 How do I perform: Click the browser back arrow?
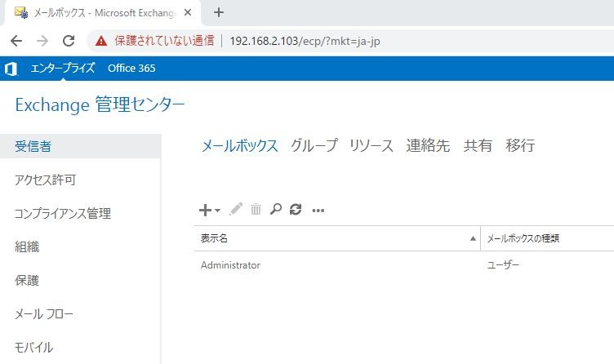[16, 41]
